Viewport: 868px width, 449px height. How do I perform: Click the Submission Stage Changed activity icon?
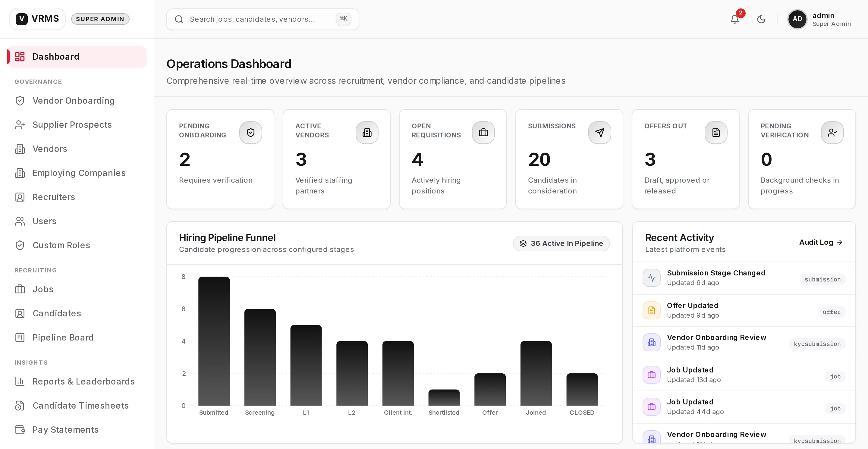(651, 278)
